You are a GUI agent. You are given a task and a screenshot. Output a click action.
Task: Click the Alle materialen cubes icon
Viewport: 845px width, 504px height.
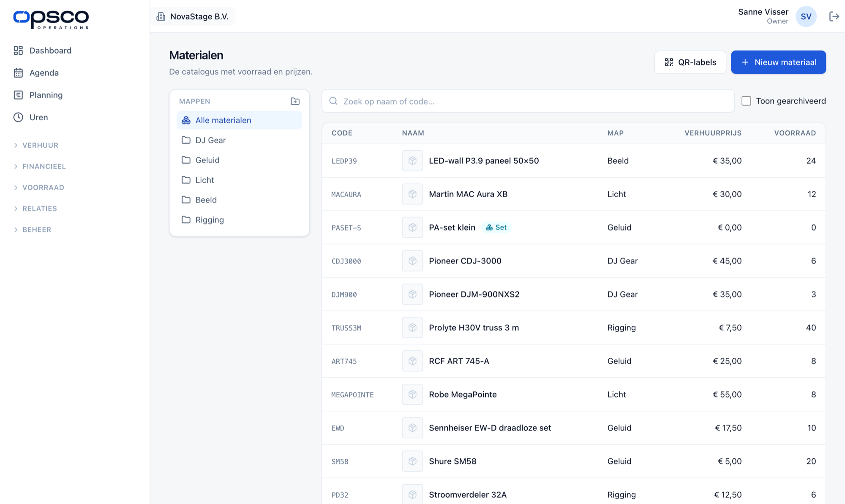click(186, 120)
